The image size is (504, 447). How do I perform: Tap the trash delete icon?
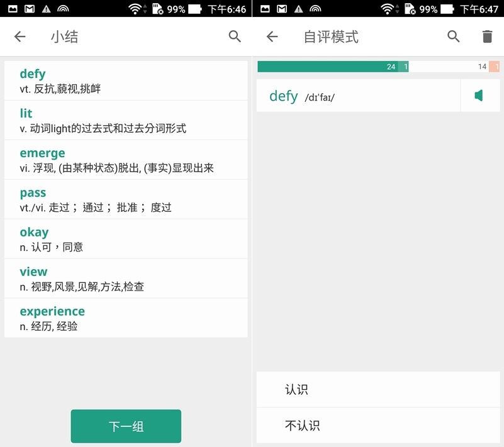point(487,36)
